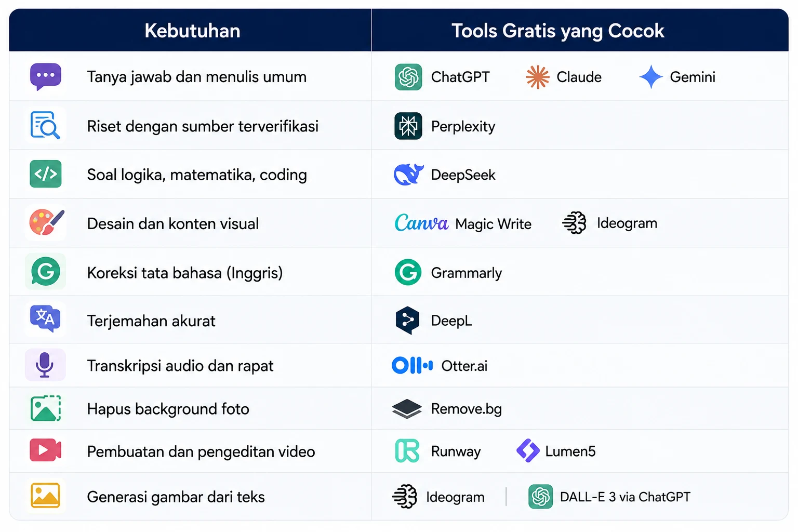Click the Perplexity logo
Screen dimensions: 798x532
click(x=408, y=126)
